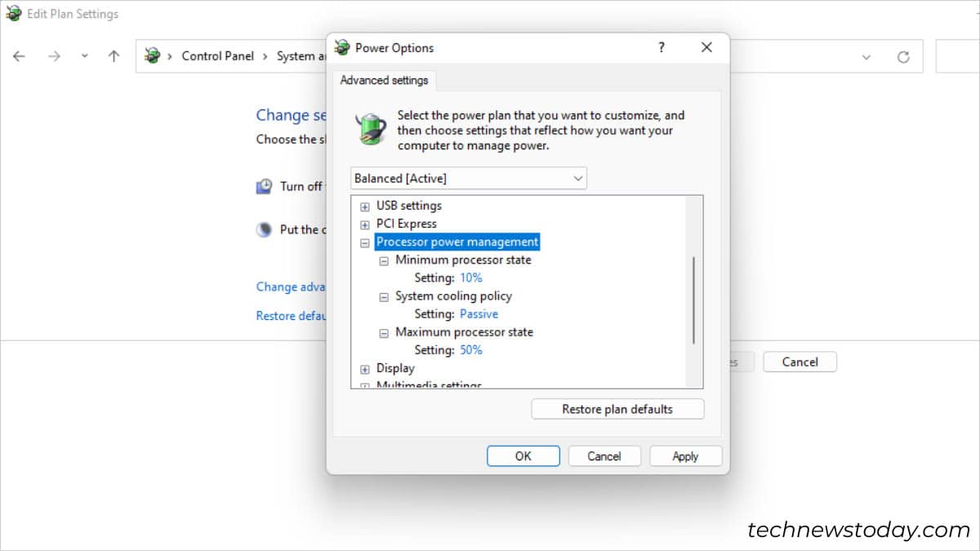Click the battery graphic in the Power Options dialog
The image size is (980, 551).
click(x=369, y=127)
